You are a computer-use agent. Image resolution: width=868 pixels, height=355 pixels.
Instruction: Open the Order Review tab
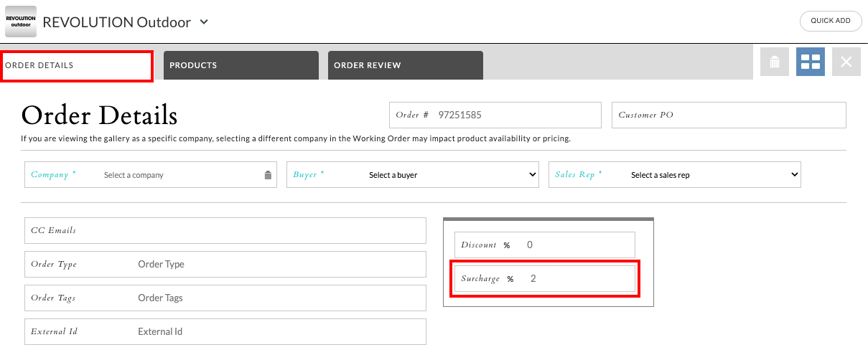[406, 65]
